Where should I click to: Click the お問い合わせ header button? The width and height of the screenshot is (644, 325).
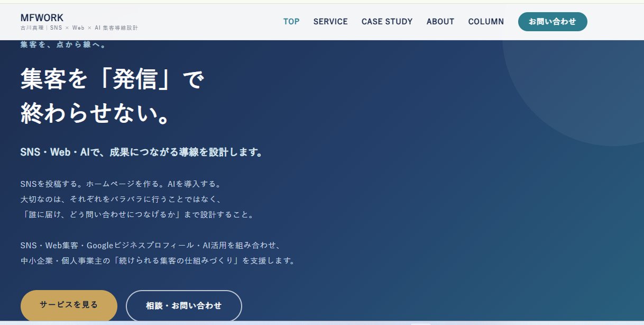pos(553,22)
